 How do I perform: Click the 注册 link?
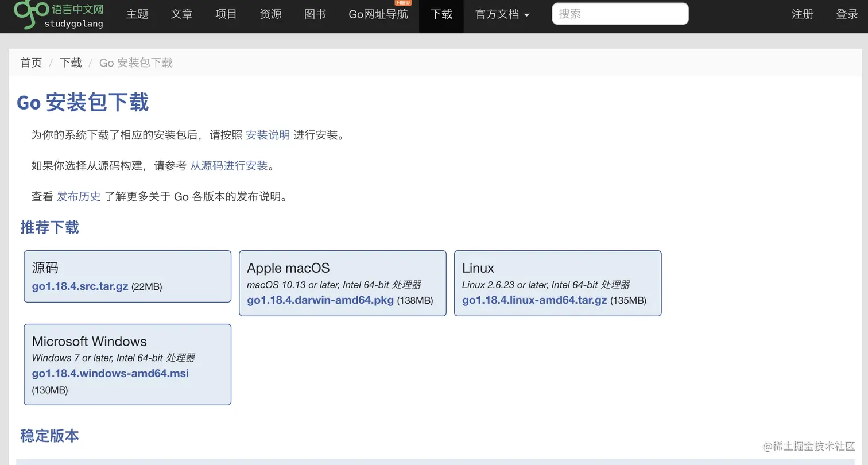(x=803, y=14)
